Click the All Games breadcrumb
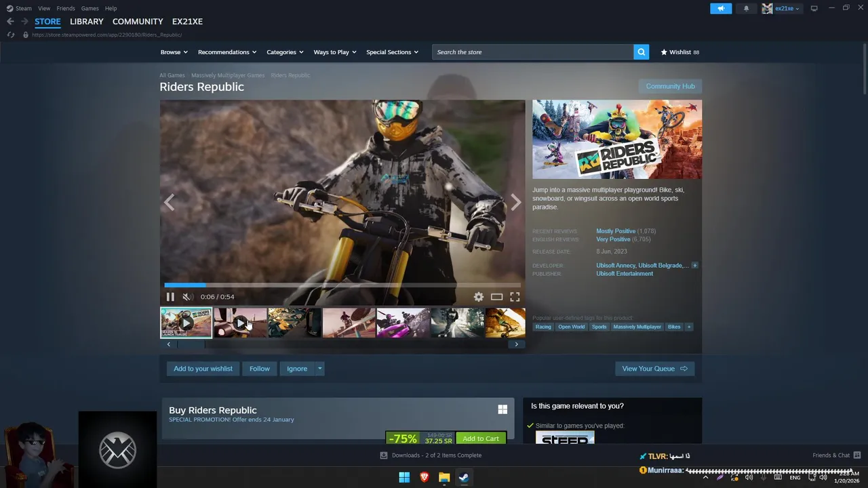 point(172,75)
